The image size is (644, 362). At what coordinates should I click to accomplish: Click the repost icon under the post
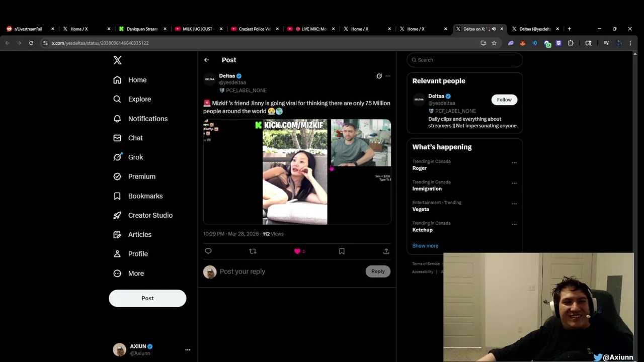click(x=253, y=251)
